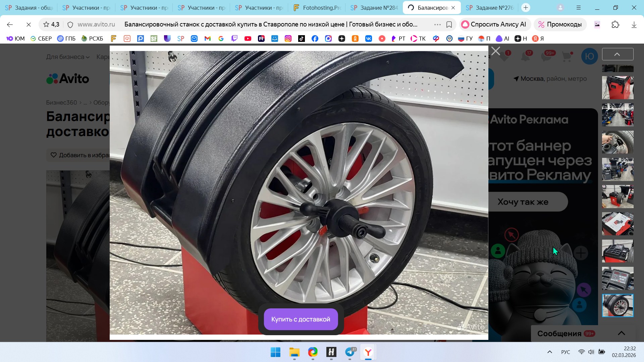Expand the Сообщения messages panel

[x=621, y=333]
